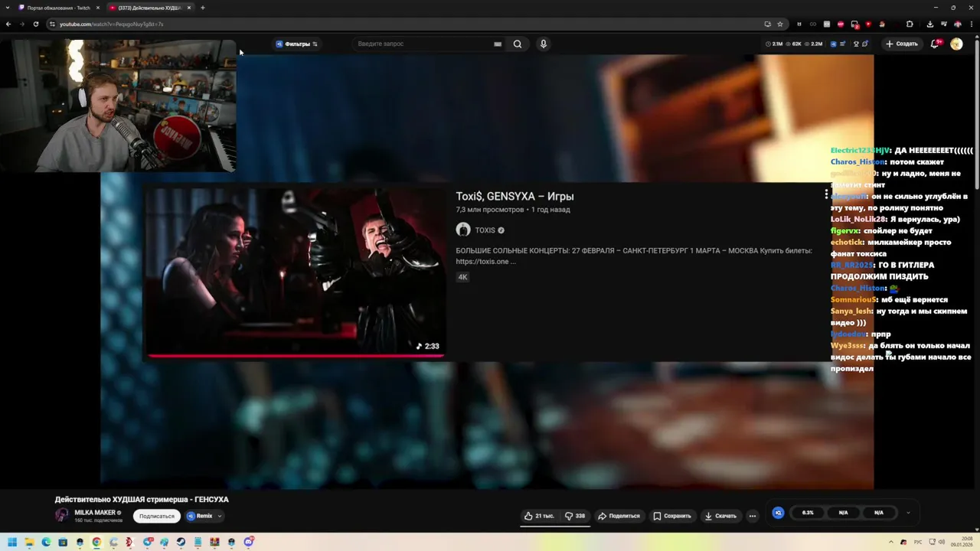Open Steam from the taskbar
The height and width of the screenshot is (551, 980).
(x=181, y=542)
